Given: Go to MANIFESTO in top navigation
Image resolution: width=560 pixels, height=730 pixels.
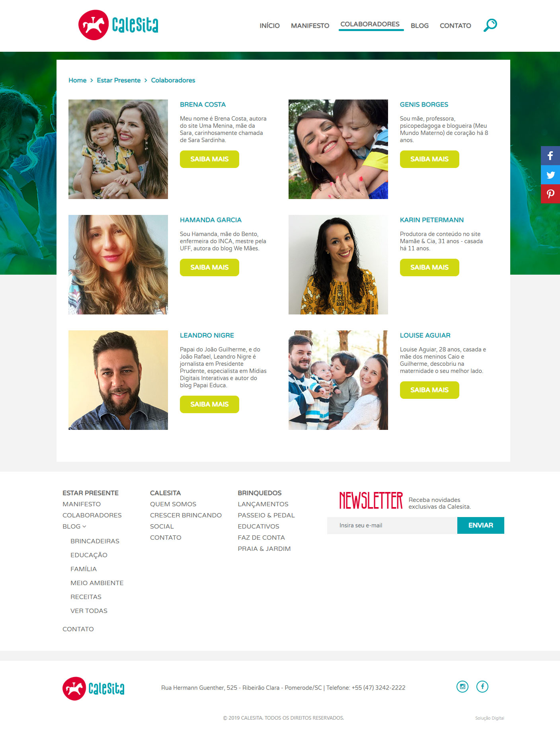Looking at the screenshot, I should coord(310,25).
